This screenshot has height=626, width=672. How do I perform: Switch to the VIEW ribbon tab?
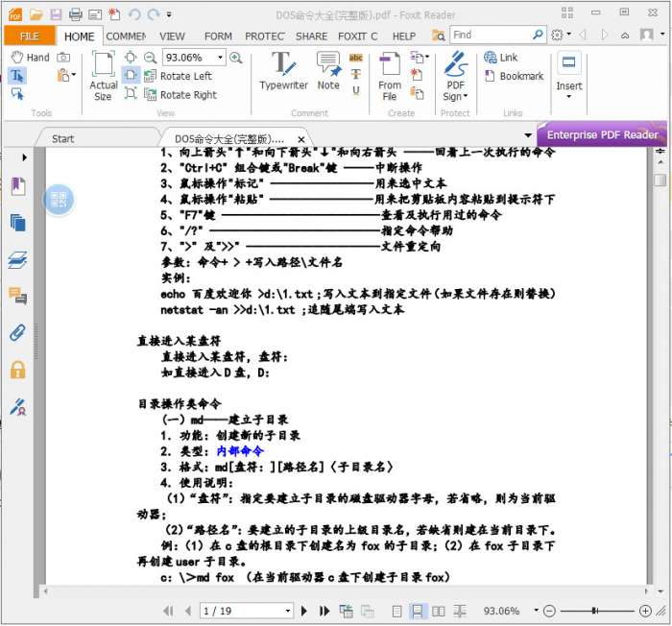click(172, 36)
